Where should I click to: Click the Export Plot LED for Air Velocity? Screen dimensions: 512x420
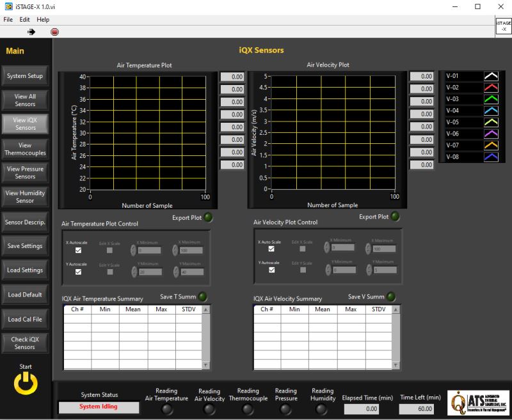(x=395, y=216)
